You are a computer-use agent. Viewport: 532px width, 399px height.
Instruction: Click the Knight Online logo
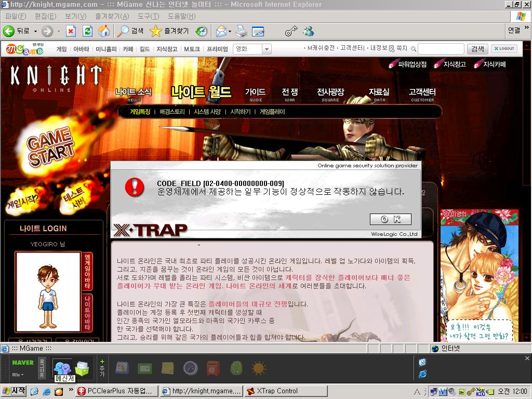(x=55, y=78)
